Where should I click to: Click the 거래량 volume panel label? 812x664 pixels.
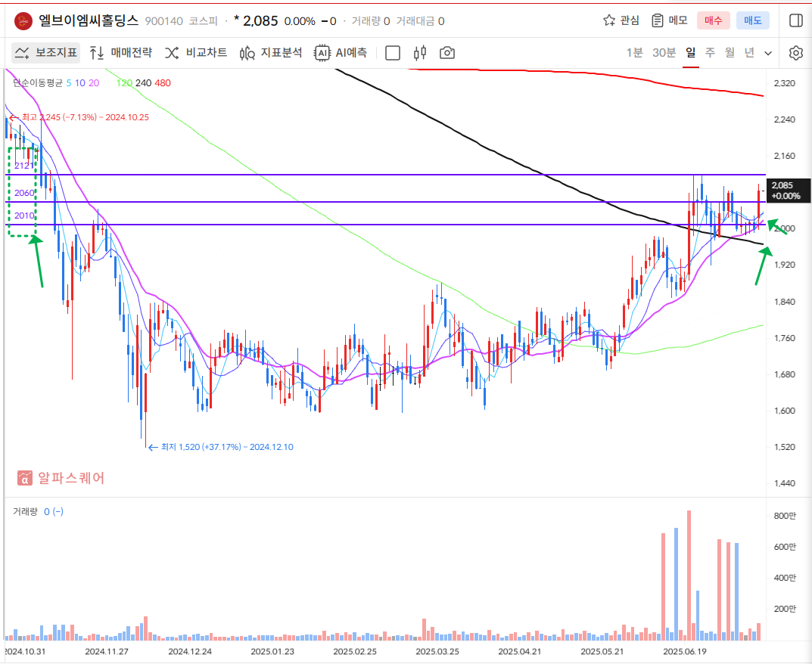click(x=26, y=512)
